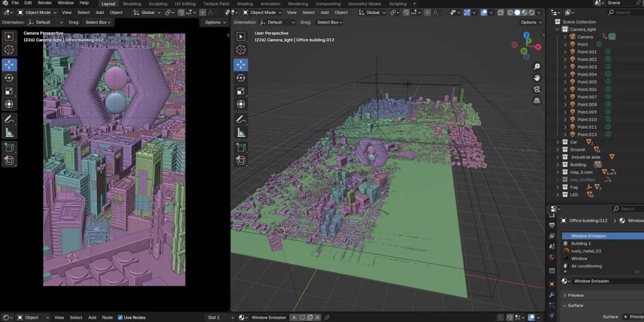Image resolution: width=644 pixels, height=322 pixels.
Task: Open the Object Mode dropdown
Action: (38, 12)
